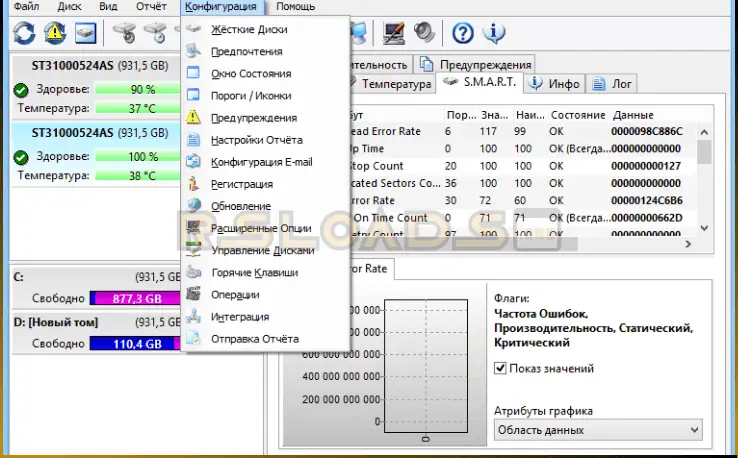738x458 pixels.
Task: Click the disk-with-stethoscope test toolbar icon
Action: coord(125,33)
